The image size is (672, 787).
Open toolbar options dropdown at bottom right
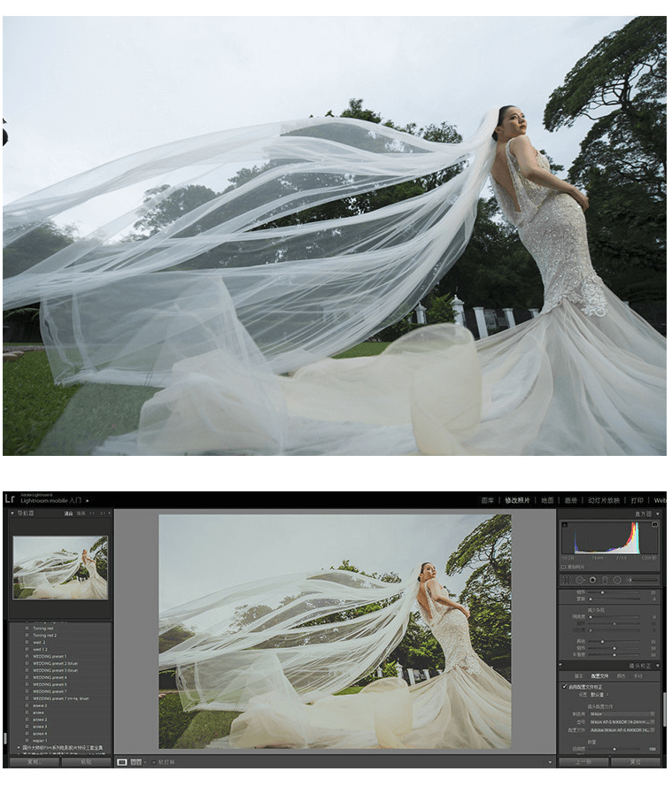point(551,762)
